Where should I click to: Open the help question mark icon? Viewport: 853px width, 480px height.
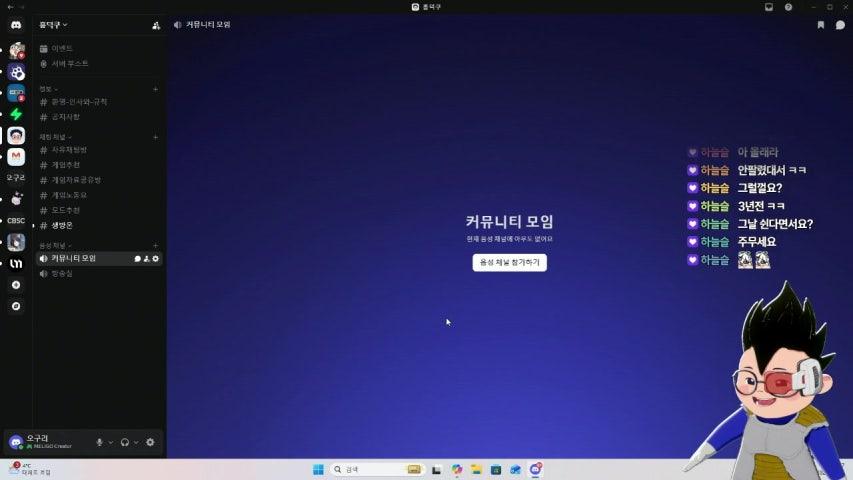pos(788,7)
